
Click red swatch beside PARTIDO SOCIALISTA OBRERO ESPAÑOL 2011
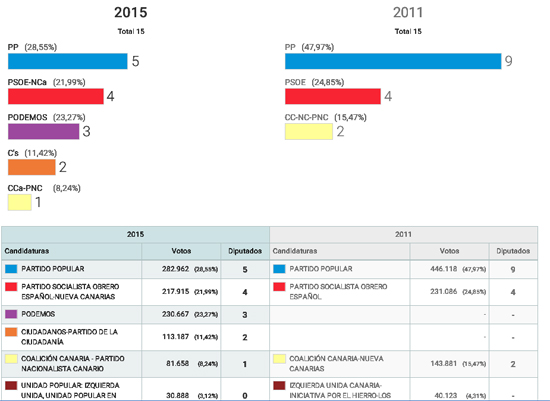tap(279, 287)
